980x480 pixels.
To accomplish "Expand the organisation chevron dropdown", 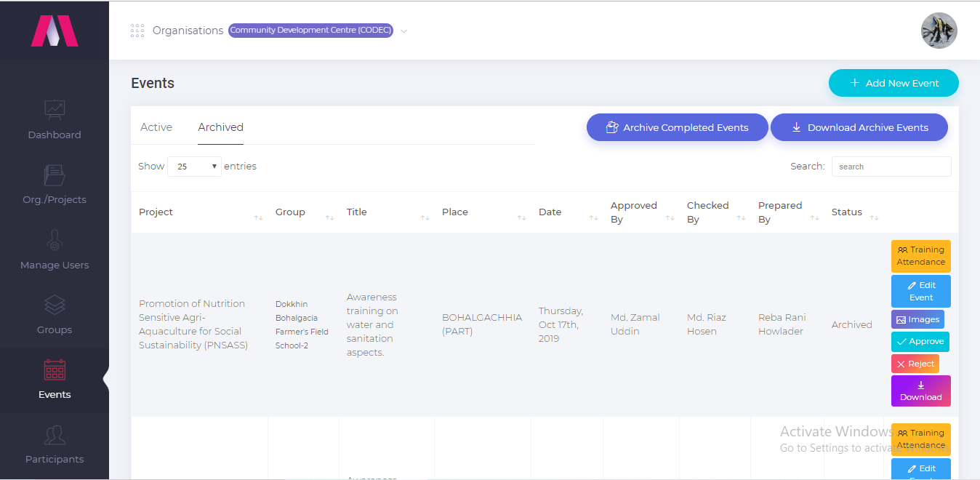I will 404,31.
